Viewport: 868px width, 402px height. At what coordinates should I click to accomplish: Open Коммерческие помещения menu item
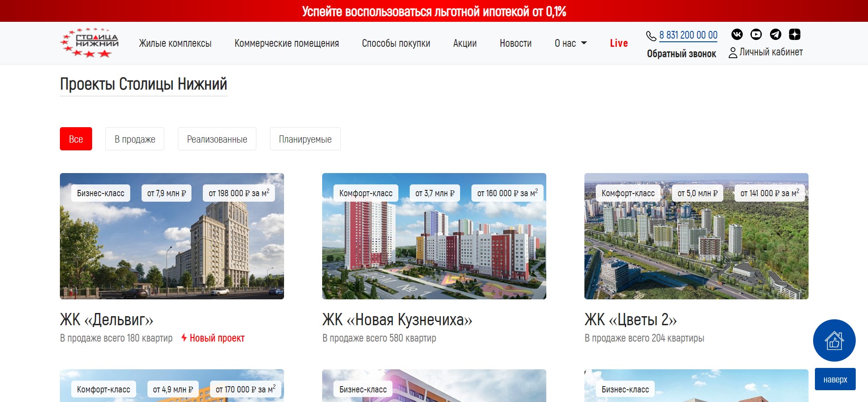[x=287, y=43]
